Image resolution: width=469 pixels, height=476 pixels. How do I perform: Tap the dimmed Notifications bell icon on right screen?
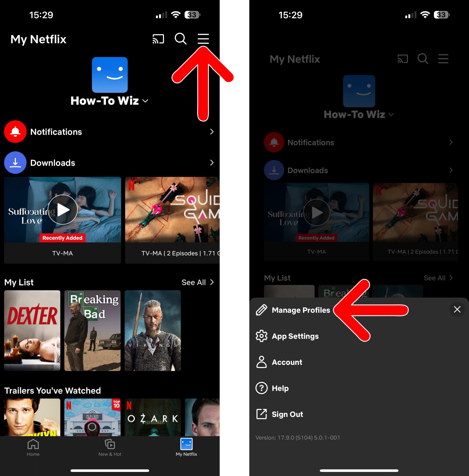click(x=274, y=142)
